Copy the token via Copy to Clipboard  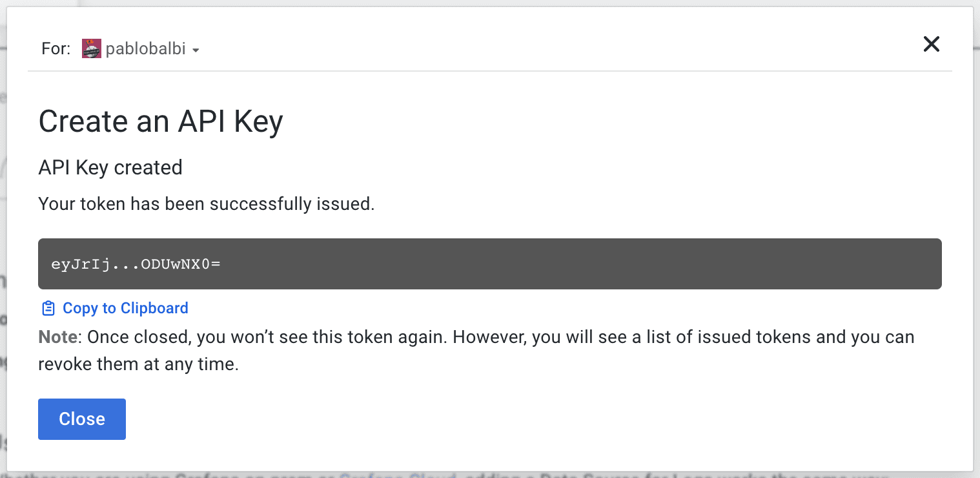pyautogui.click(x=125, y=308)
